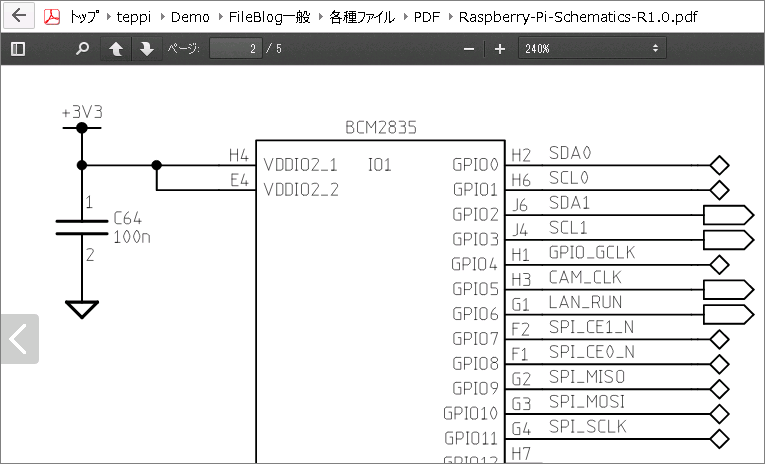
Task: Click the SPI_MOSI signal label
Action: (x=587, y=402)
